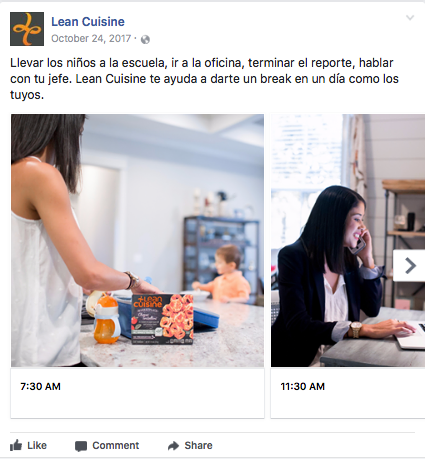Click the Like text label
The image size is (425, 459).
(37, 445)
